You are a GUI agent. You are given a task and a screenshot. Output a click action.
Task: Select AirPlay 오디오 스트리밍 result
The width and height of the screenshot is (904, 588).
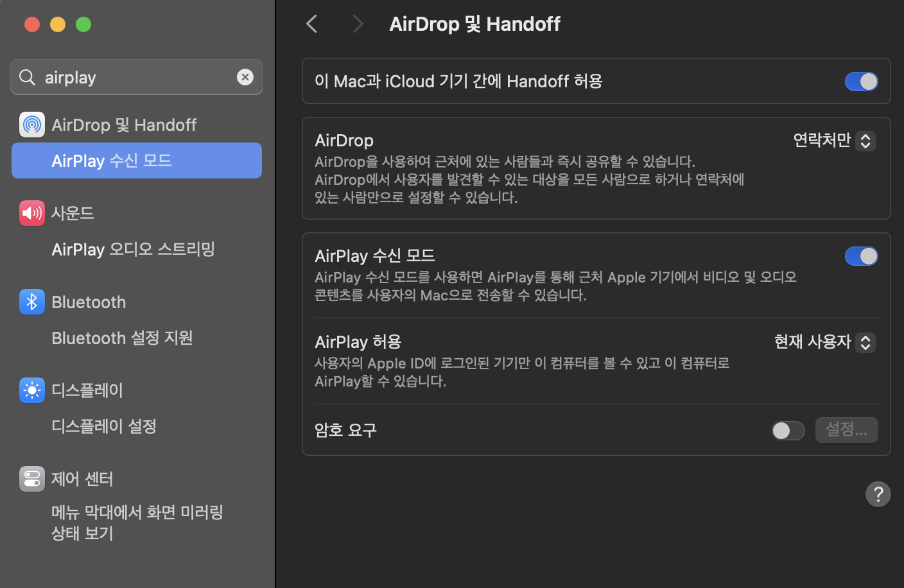click(134, 249)
